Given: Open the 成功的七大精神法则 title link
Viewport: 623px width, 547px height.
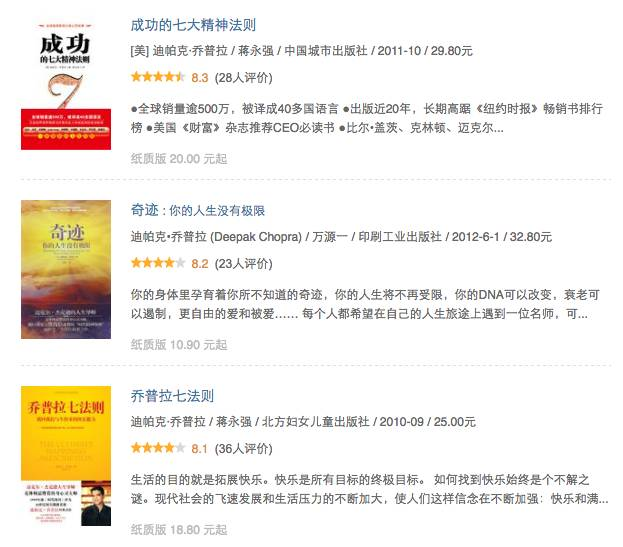Looking at the screenshot, I should pyautogui.click(x=193, y=25).
